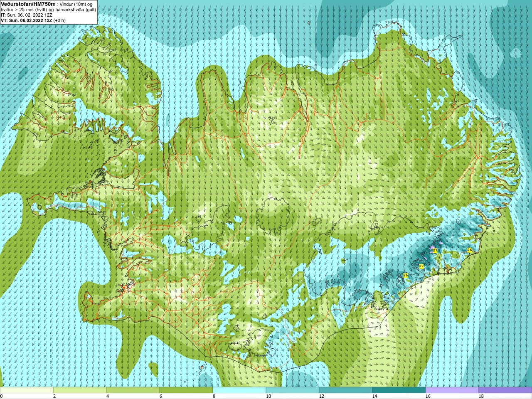Click the legend scale label 4
Viewport: 532px width, 399px height.
108,396
